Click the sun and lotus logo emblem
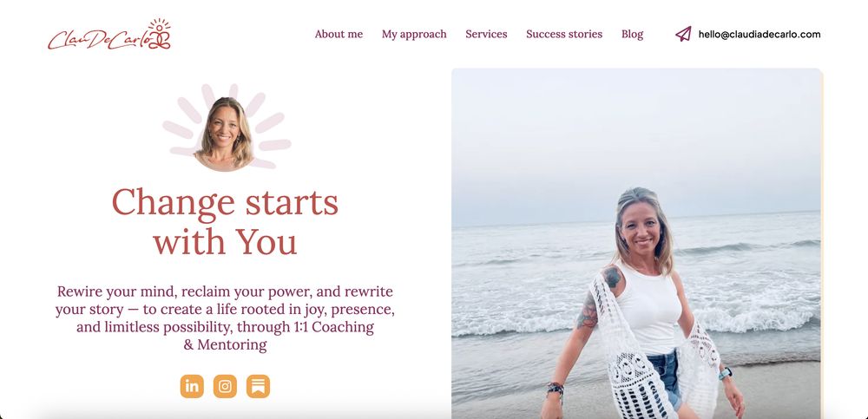The width and height of the screenshot is (868, 419). point(160,34)
